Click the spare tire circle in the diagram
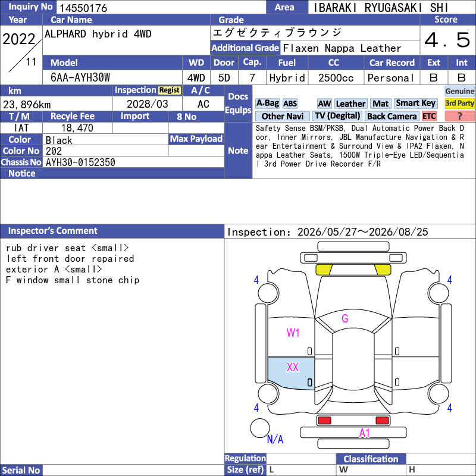Image resolution: width=476 pixels, height=476 pixels. 260,428
